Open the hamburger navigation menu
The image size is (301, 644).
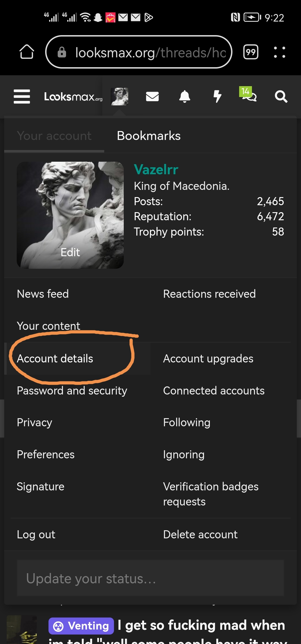point(22,97)
